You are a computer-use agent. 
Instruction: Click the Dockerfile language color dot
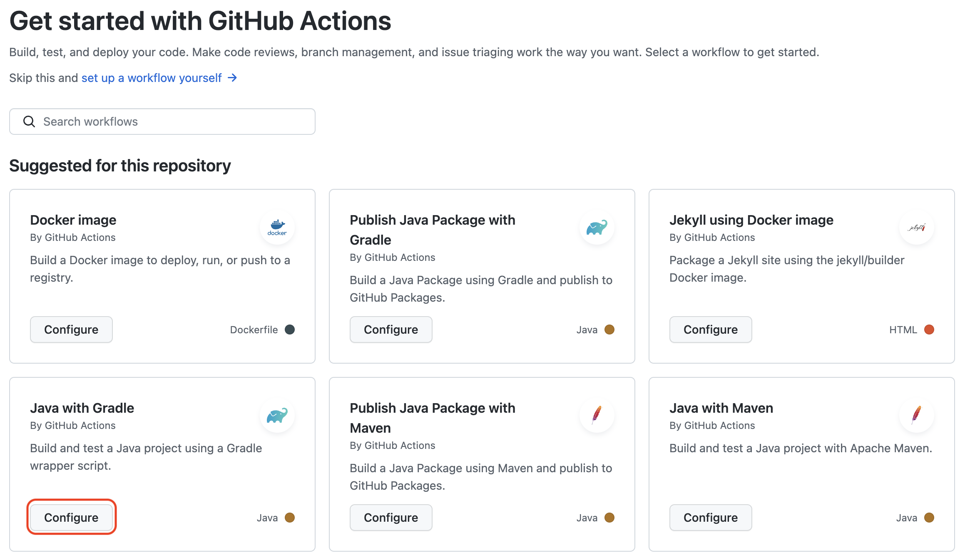[290, 330]
